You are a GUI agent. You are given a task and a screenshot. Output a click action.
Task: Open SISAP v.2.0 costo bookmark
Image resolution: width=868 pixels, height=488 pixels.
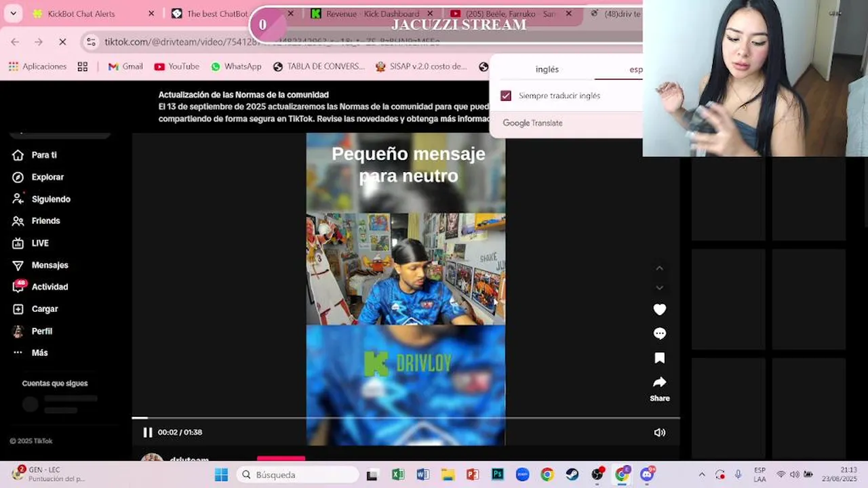click(421, 66)
